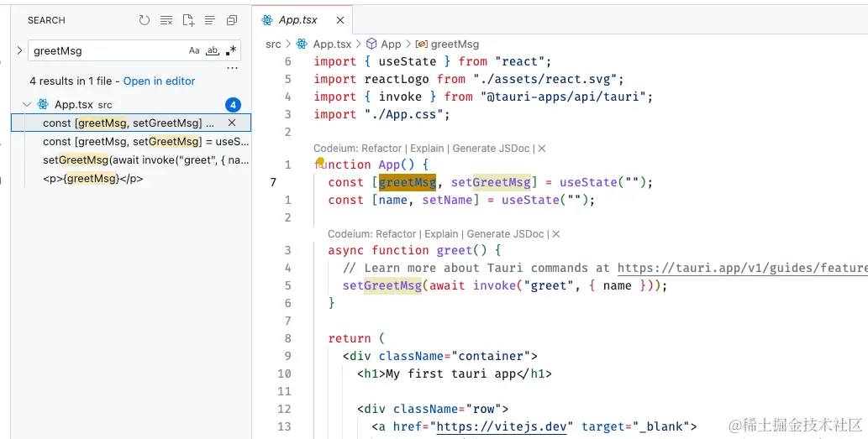Switch to App.tsx editor tab

(x=302, y=20)
